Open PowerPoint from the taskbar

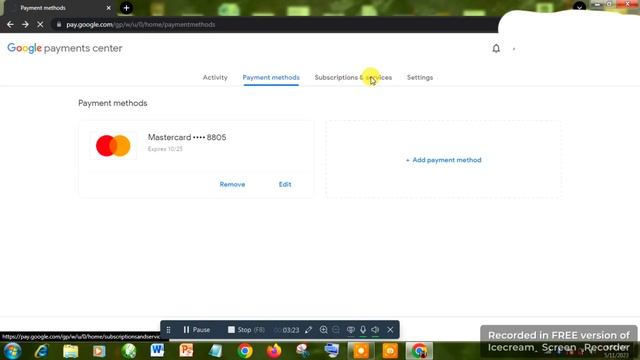click(186, 351)
